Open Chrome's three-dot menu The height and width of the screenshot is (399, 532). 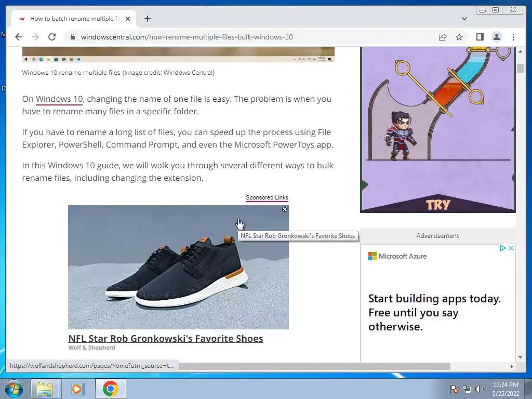(x=513, y=37)
